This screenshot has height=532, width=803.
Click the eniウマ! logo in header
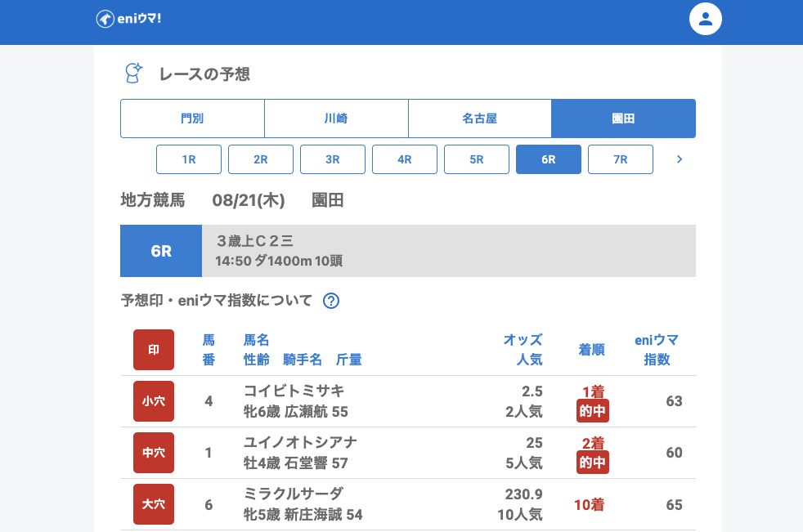click(x=128, y=19)
